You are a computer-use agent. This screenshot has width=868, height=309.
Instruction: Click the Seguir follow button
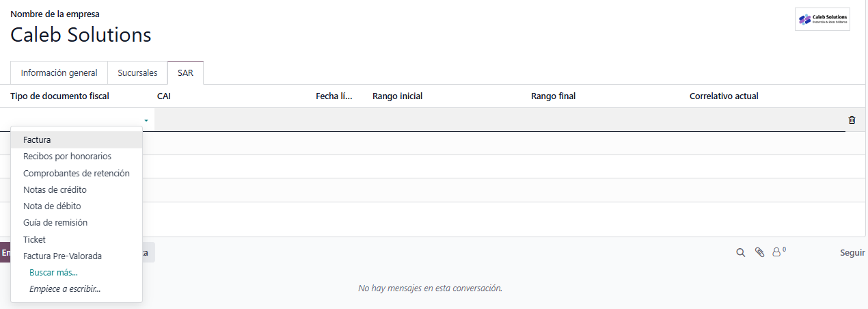[x=852, y=252]
